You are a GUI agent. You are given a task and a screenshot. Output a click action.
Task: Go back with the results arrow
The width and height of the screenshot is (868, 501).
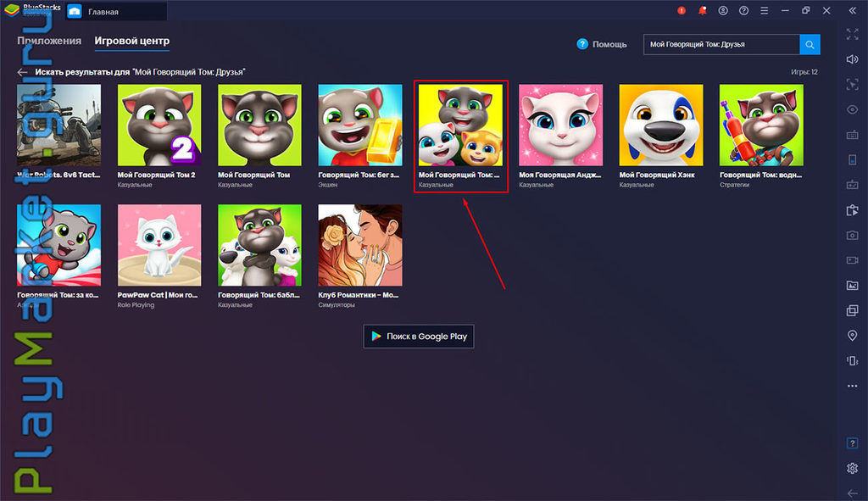[x=22, y=72]
